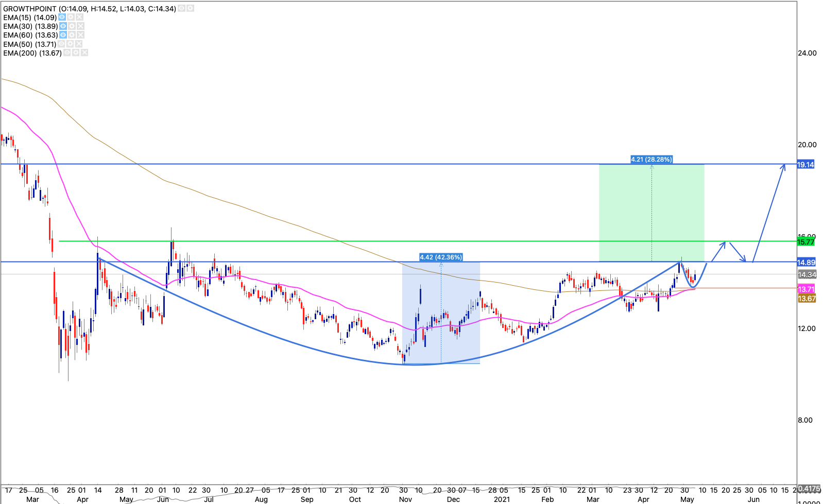Show the EMA(50) line

(x=62, y=44)
